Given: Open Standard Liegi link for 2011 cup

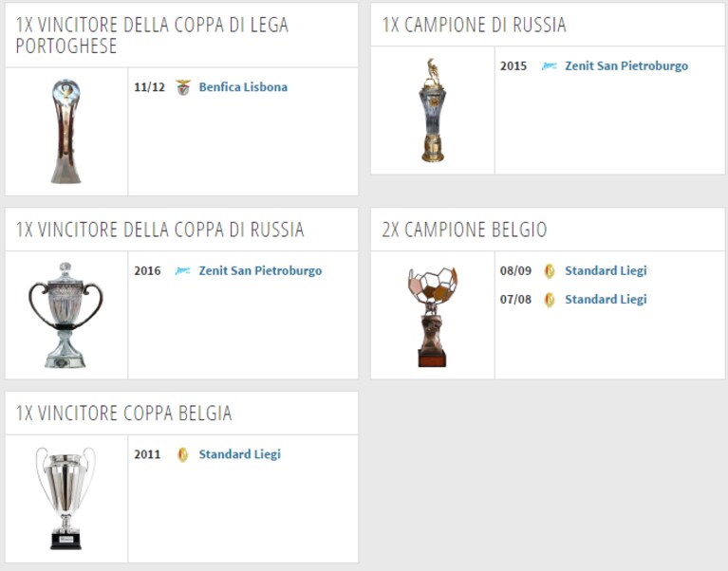Looking at the screenshot, I should click(x=239, y=454).
